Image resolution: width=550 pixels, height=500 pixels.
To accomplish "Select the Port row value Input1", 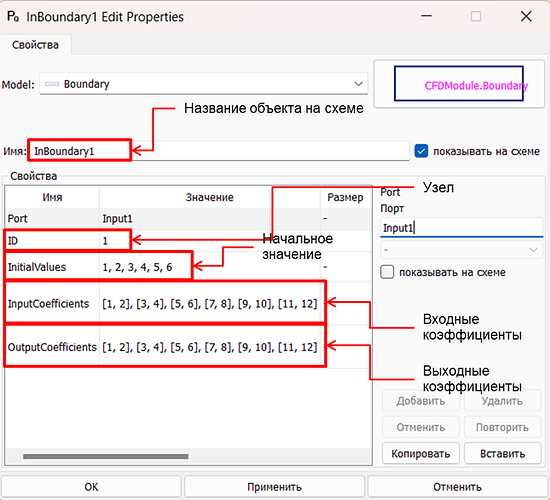I will point(210,219).
